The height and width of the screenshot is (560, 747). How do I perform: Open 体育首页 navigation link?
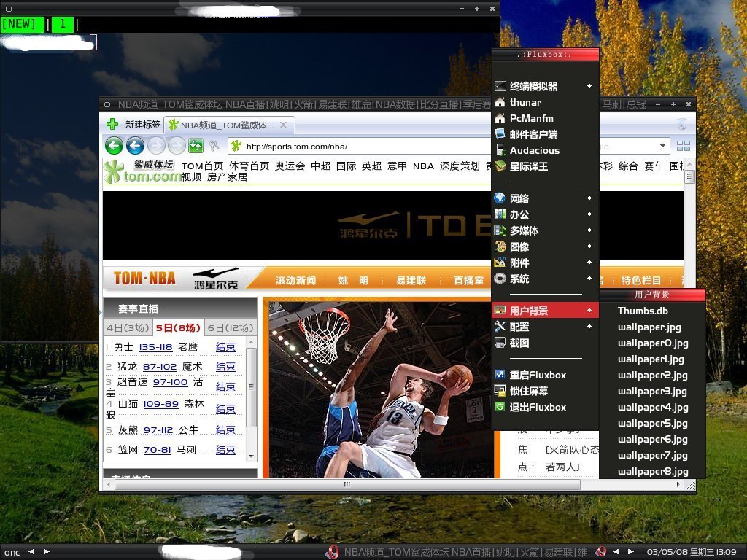pos(249,166)
